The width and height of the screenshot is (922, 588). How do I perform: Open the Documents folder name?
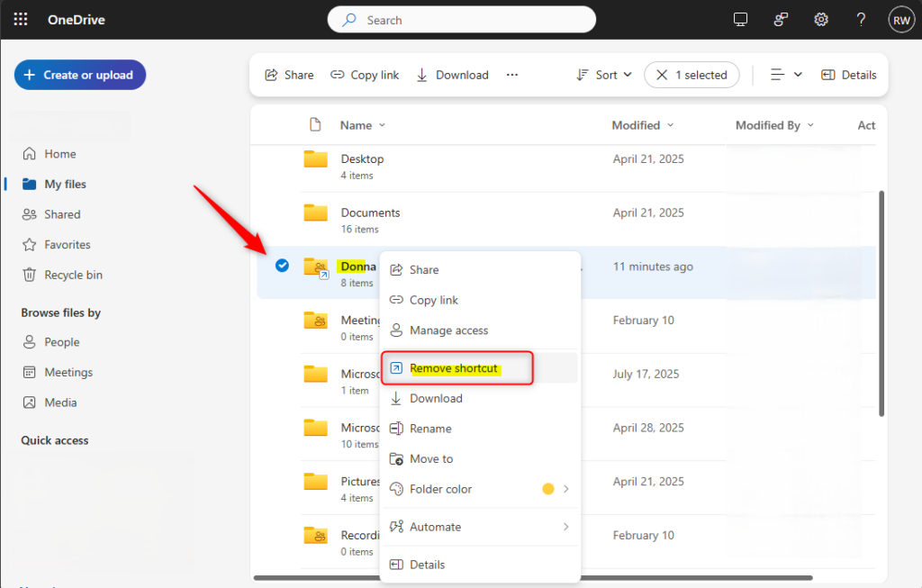pyautogui.click(x=370, y=213)
